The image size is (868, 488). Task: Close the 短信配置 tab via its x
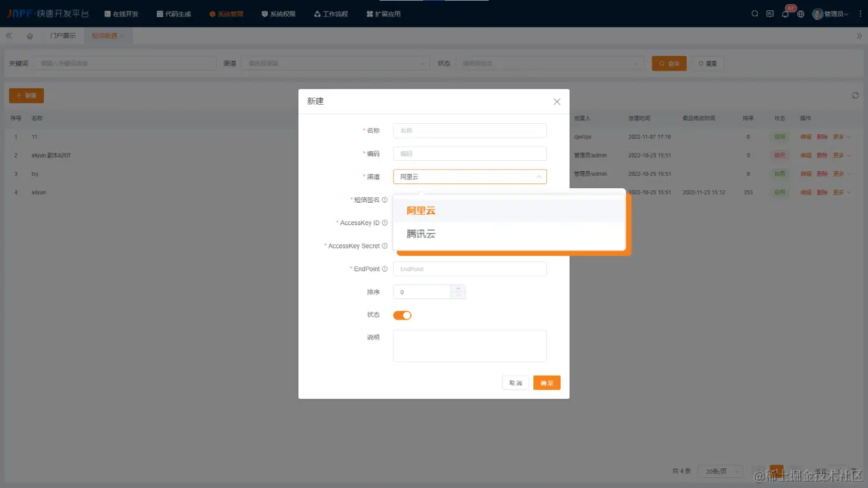(123, 36)
